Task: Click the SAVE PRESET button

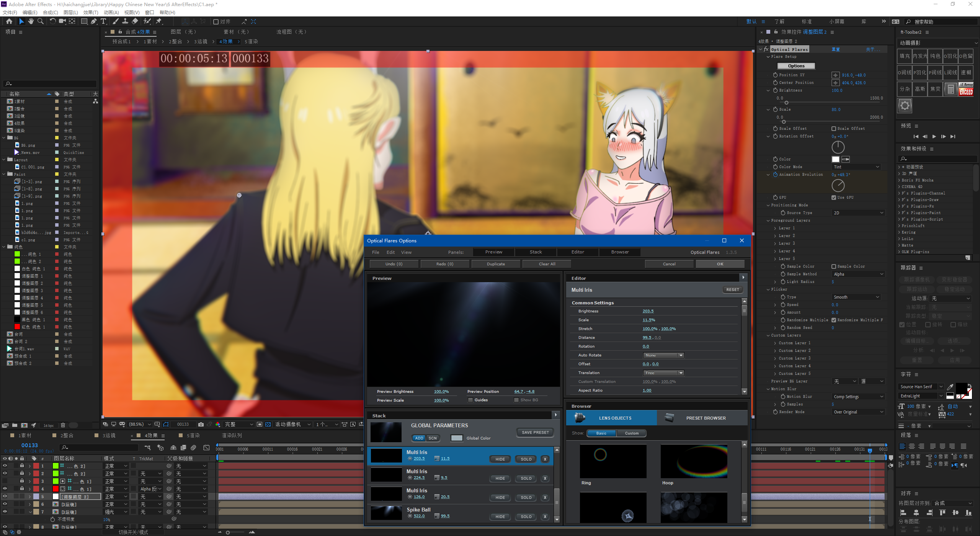Action: (535, 433)
